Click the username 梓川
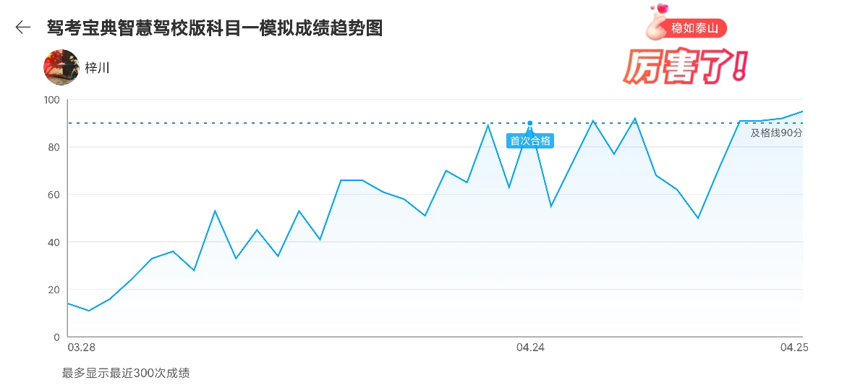The height and width of the screenshot is (391, 868). (x=98, y=68)
